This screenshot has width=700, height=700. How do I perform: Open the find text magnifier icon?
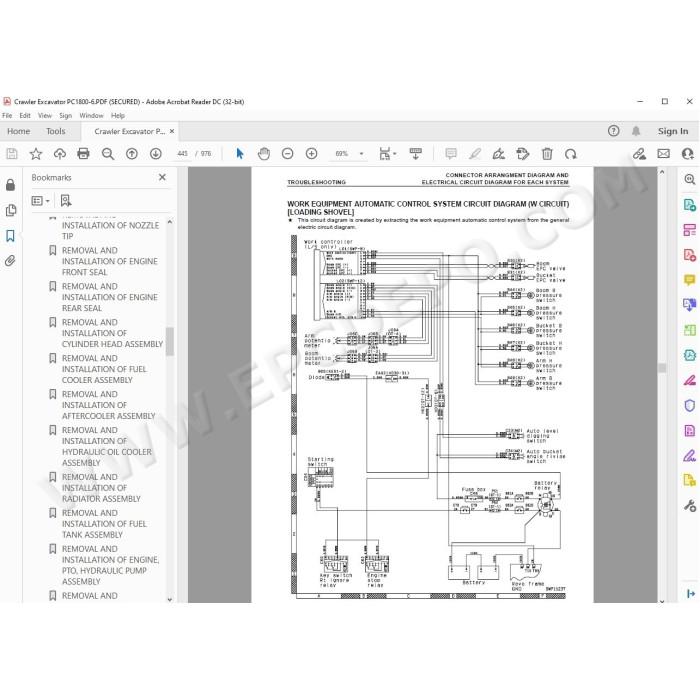point(108,154)
